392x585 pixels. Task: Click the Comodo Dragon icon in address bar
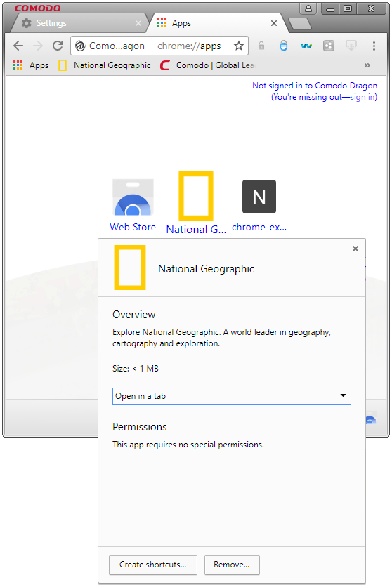[x=80, y=46]
